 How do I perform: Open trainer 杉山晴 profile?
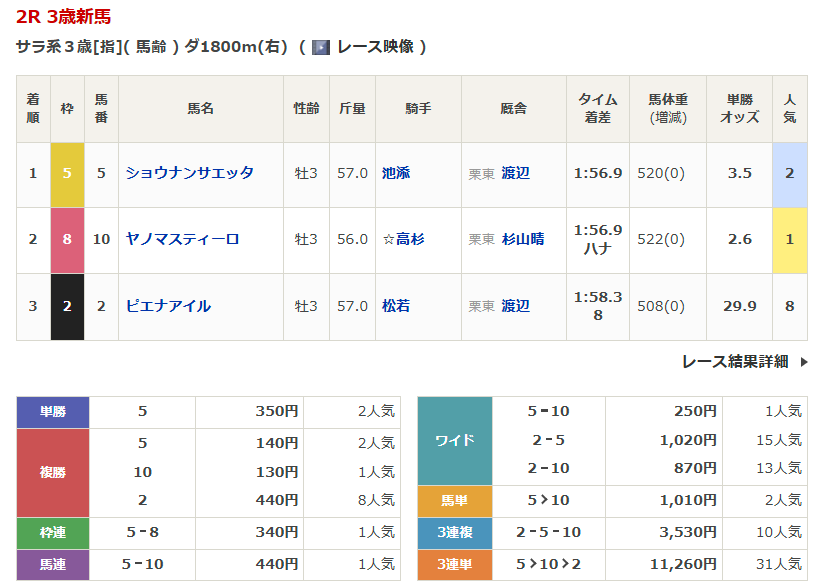(x=523, y=239)
